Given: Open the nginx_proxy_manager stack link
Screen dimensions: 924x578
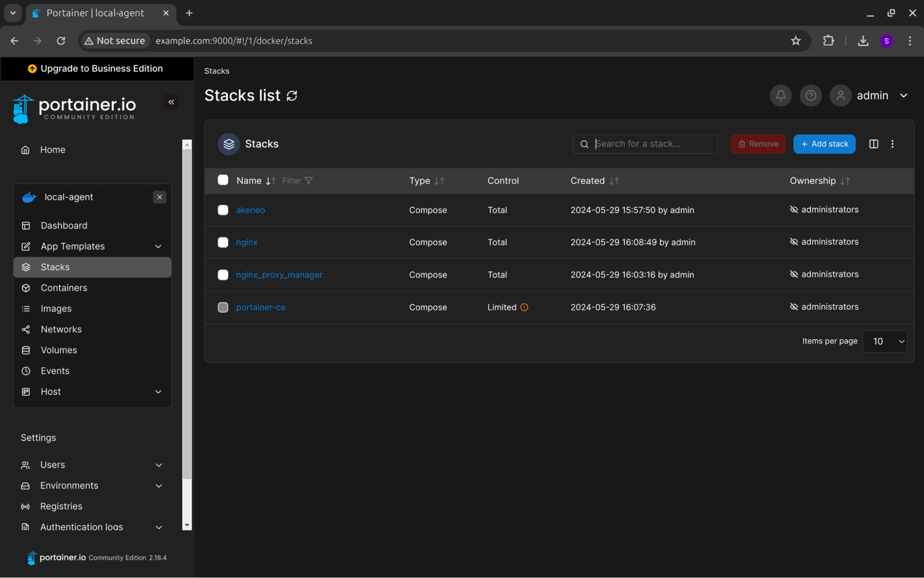Looking at the screenshot, I should point(279,275).
